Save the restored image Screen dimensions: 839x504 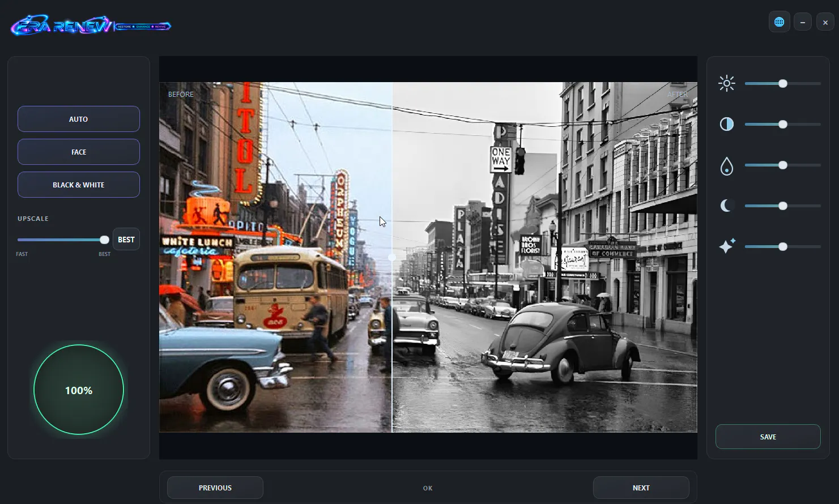point(768,437)
